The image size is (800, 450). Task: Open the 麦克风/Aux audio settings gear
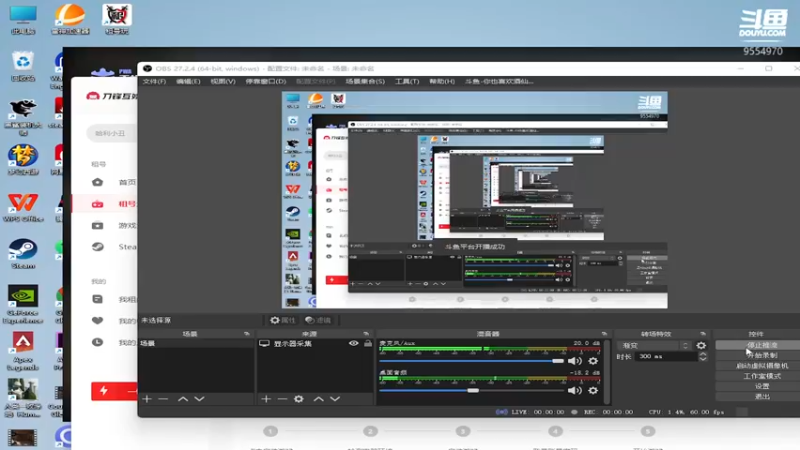point(593,361)
